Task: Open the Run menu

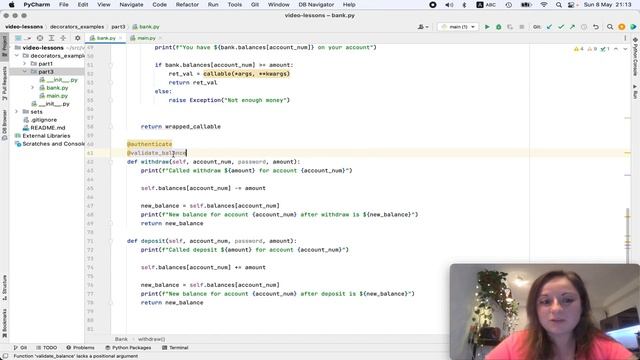Action: [x=213, y=4]
